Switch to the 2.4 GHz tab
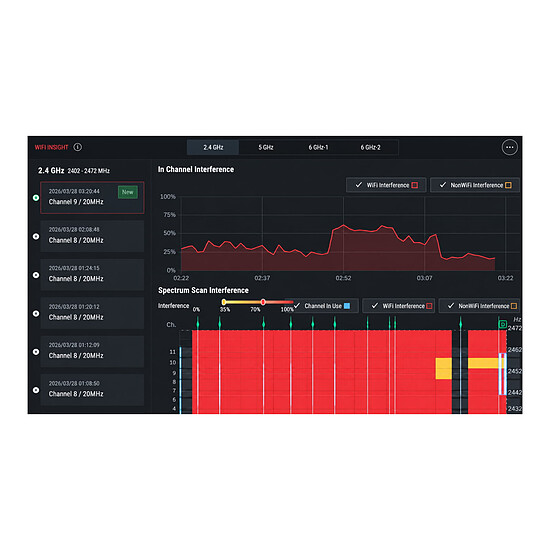Screen dimensions: 550x550 click(213, 147)
